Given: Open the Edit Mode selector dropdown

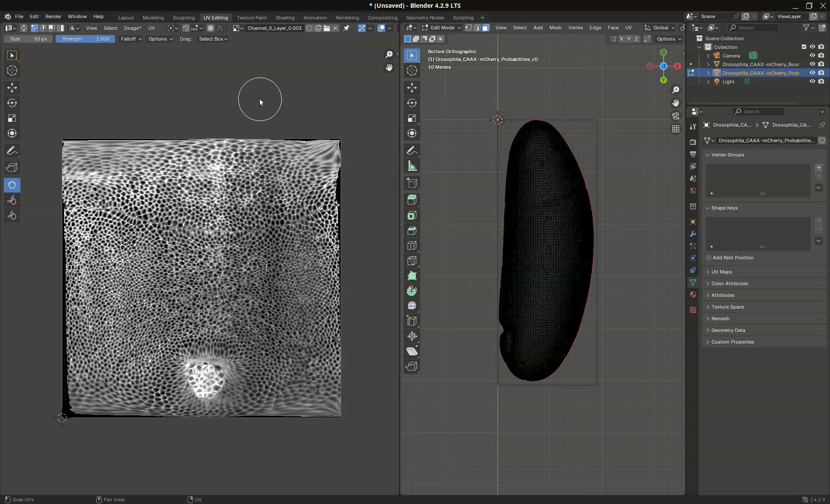Looking at the screenshot, I should click(442, 28).
